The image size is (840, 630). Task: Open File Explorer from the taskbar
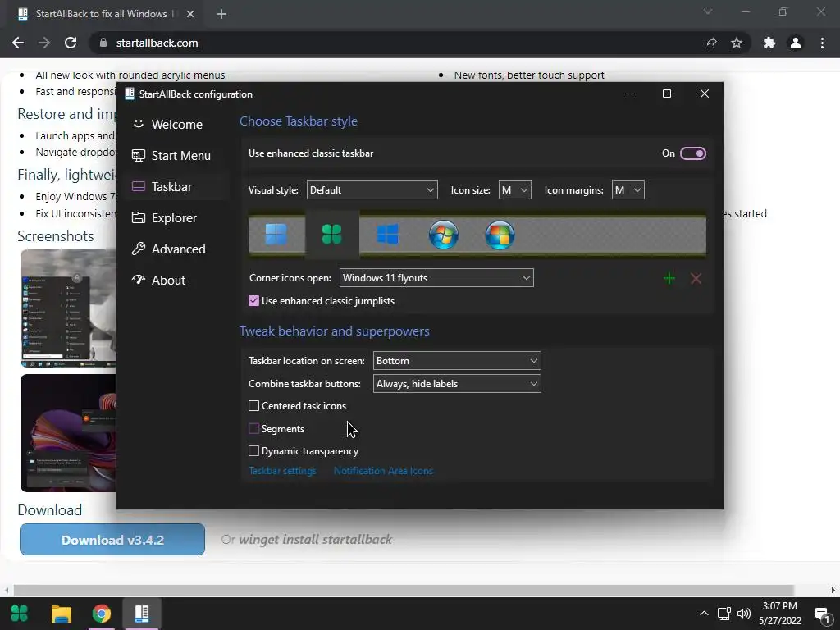tap(61, 614)
